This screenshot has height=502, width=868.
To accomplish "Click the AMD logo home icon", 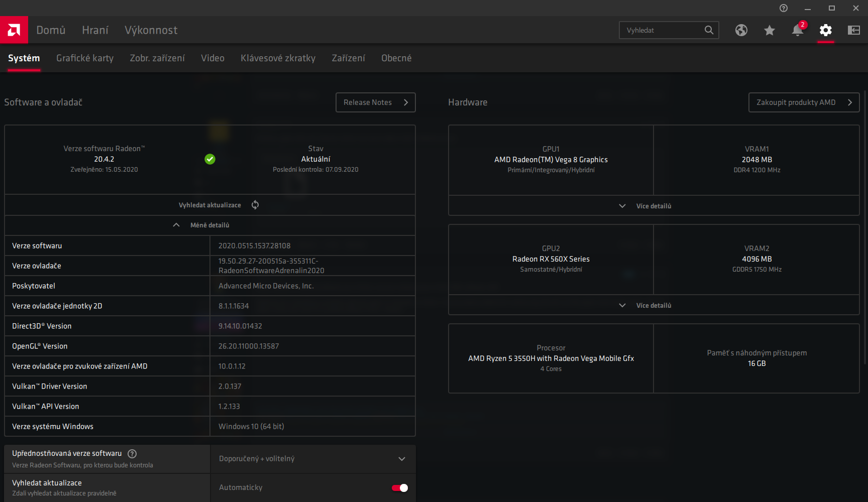I will coord(14,30).
